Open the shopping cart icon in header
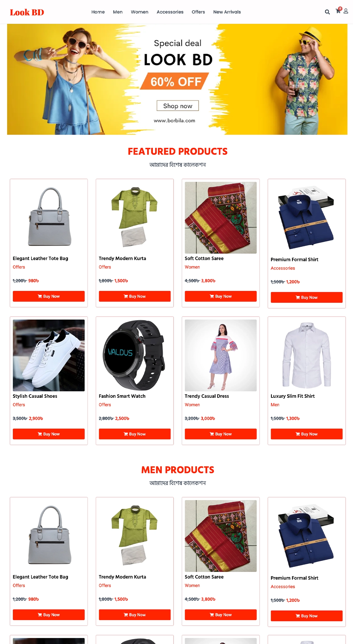353x644 pixels. 338,11
